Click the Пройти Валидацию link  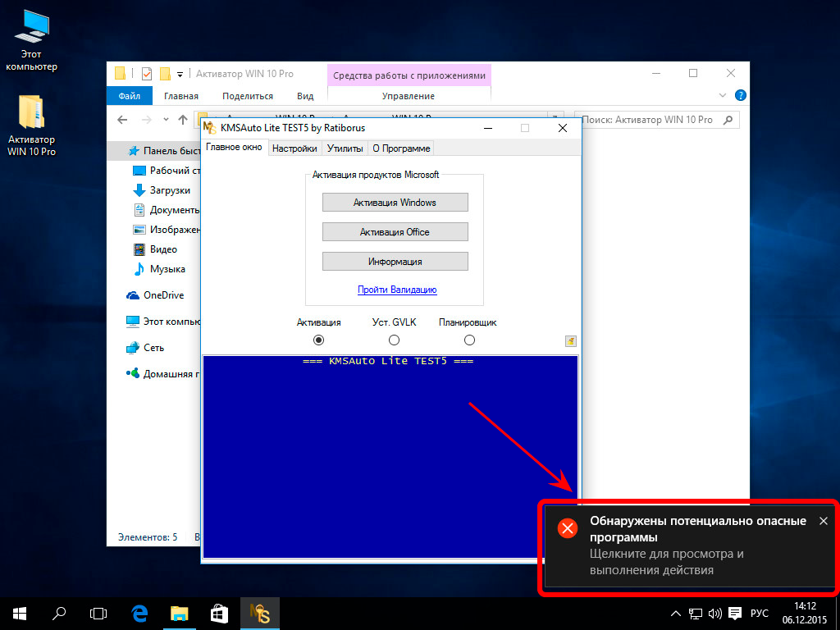click(x=397, y=290)
